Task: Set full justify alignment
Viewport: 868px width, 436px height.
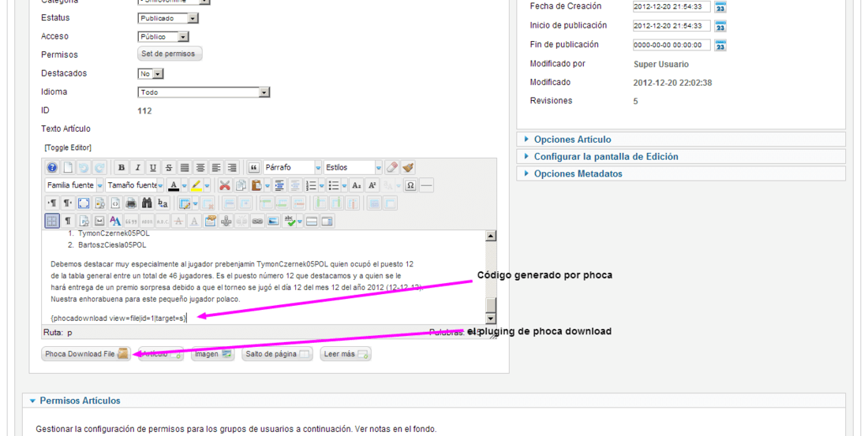Action: pyautogui.click(x=185, y=168)
